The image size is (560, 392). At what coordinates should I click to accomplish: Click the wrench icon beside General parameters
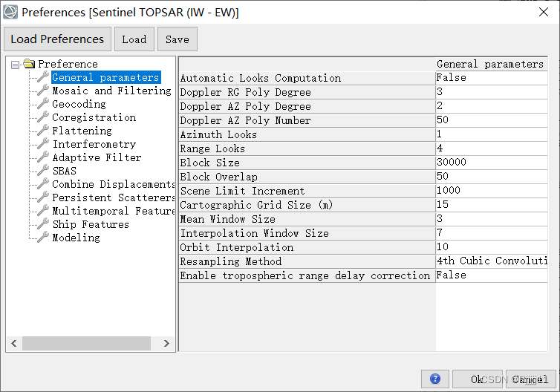[x=43, y=76]
